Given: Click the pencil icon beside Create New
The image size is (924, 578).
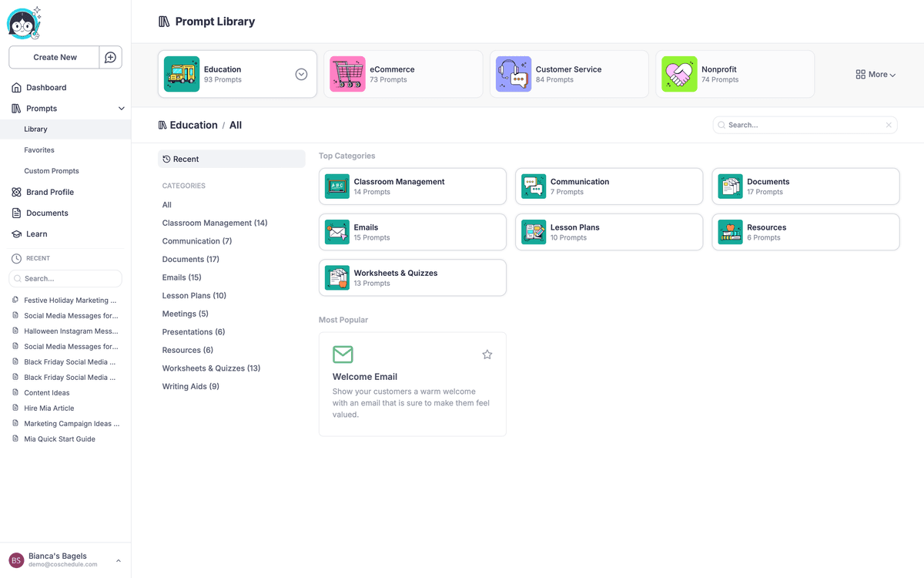Looking at the screenshot, I should [110, 57].
